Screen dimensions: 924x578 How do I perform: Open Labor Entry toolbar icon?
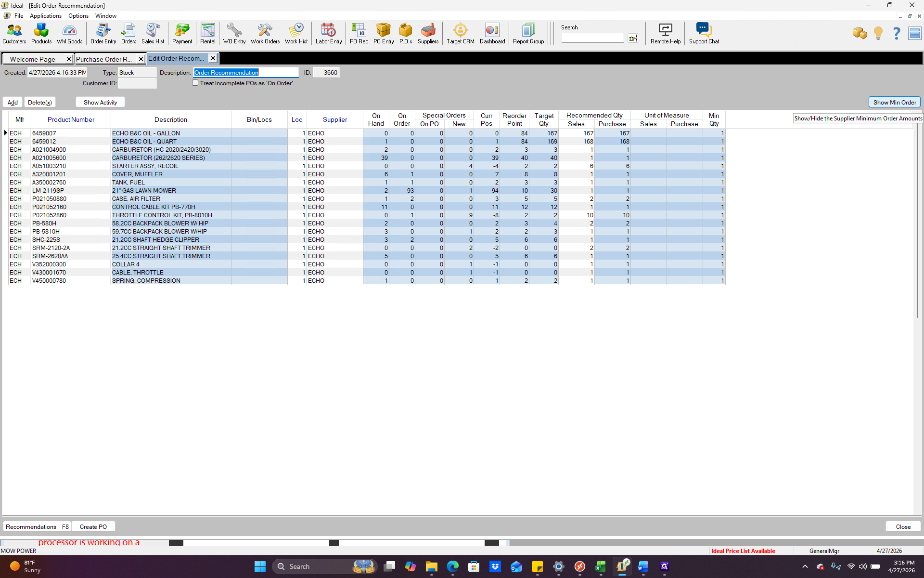(329, 34)
